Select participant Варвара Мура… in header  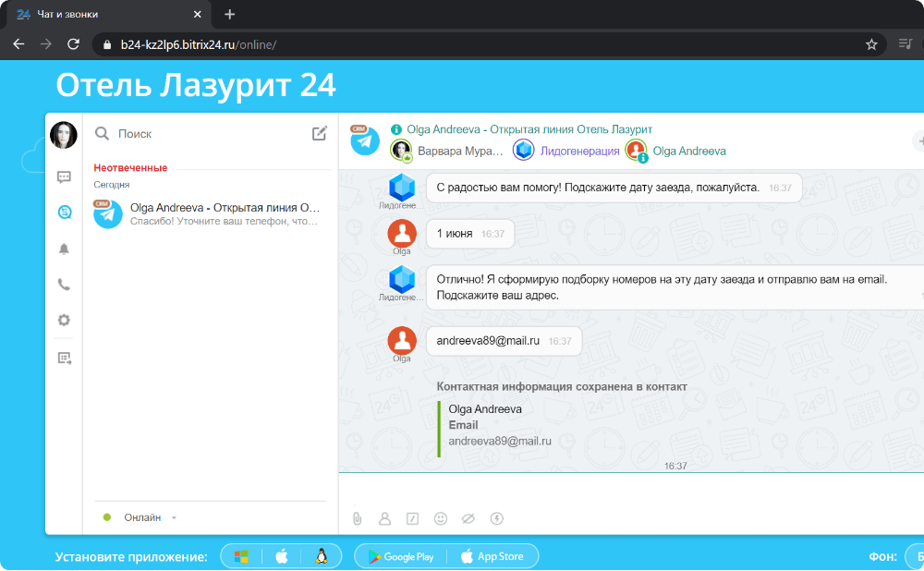[x=447, y=151]
